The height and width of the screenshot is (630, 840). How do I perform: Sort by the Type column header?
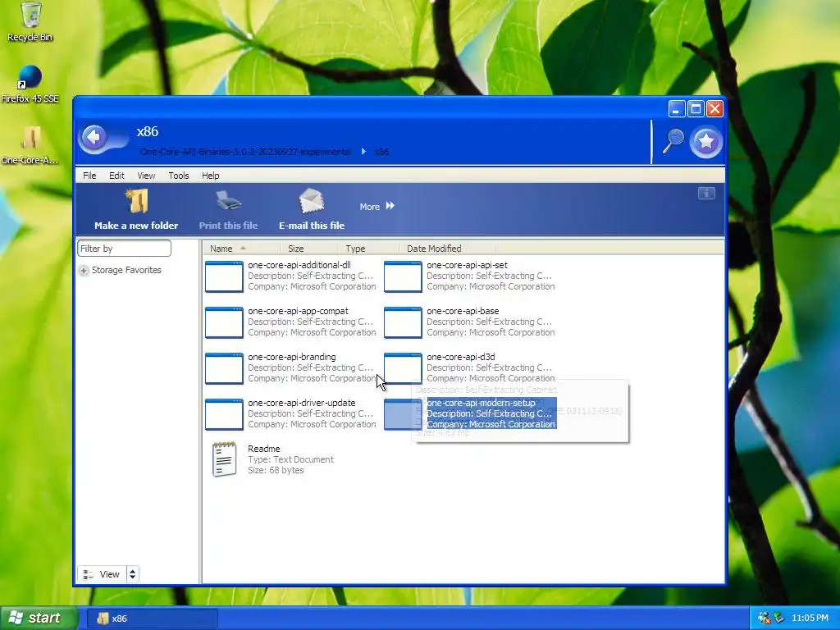[x=368, y=249]
